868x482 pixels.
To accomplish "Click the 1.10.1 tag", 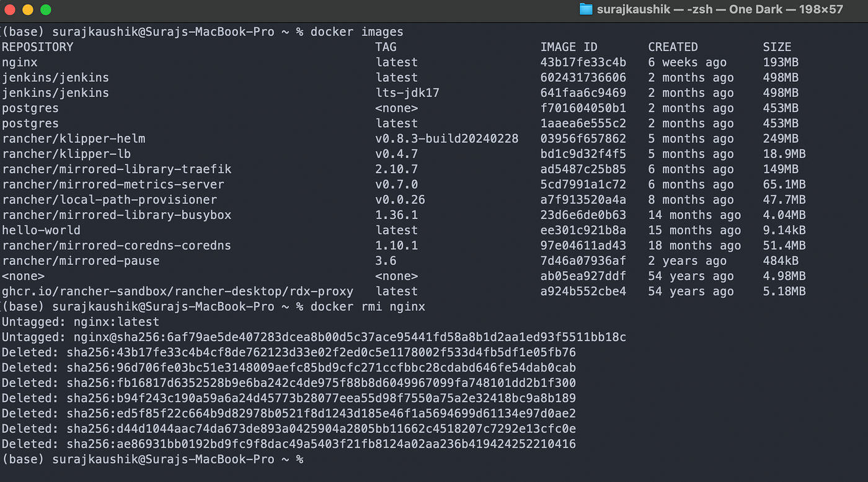I will click(x=397, y=246).
